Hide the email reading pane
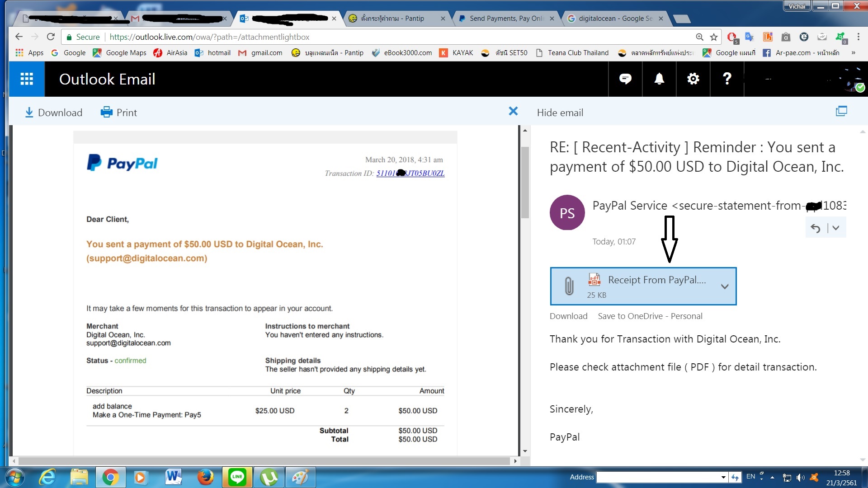The height and width of the screenshot is (488, 868). click(560, 113)
